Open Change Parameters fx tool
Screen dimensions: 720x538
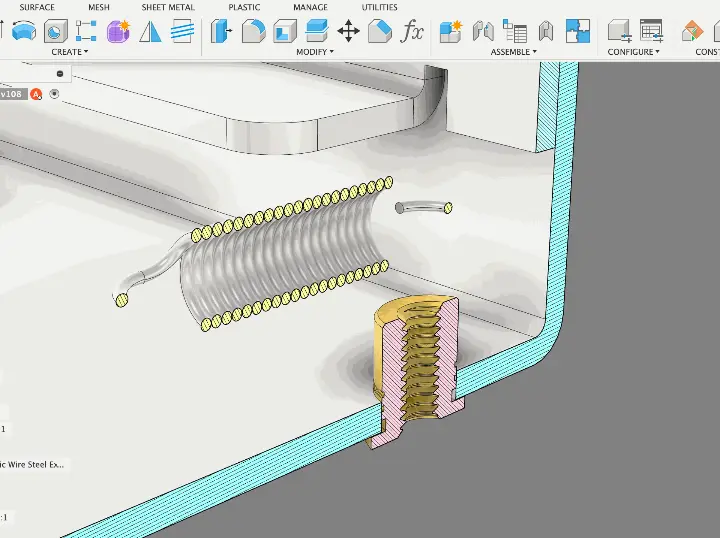pos(411,32)
